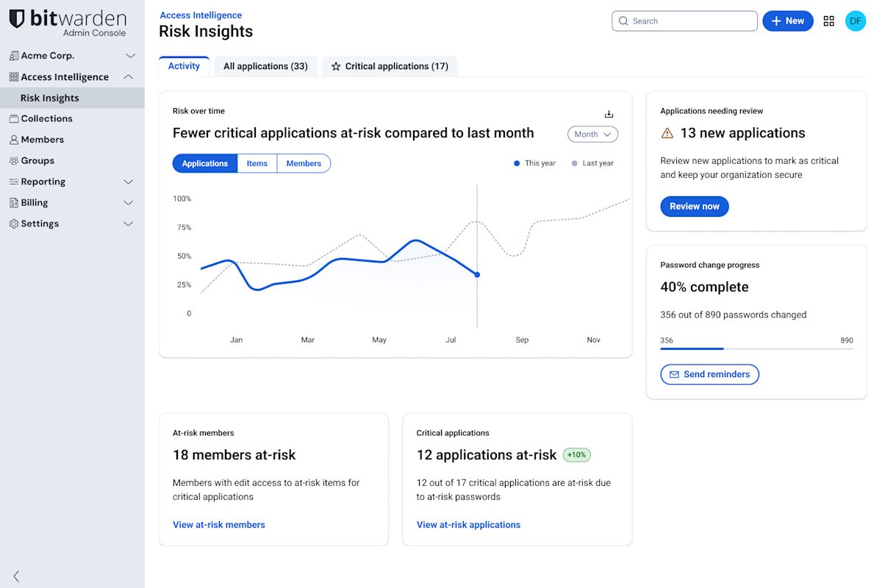The width and height of the screenshot is (882, 588).
Task: Expand the Settings sidebar section
Action: (71, 223)
